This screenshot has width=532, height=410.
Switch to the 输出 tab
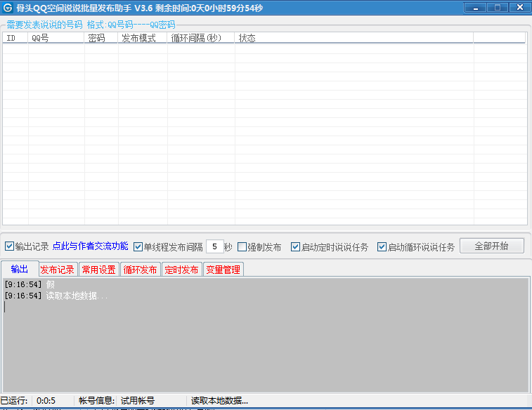click(x=20, y=269)
